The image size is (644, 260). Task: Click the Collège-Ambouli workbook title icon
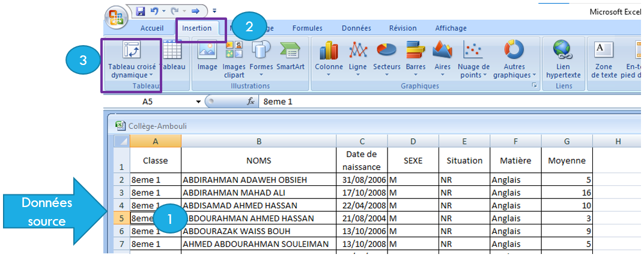[120, 125]
